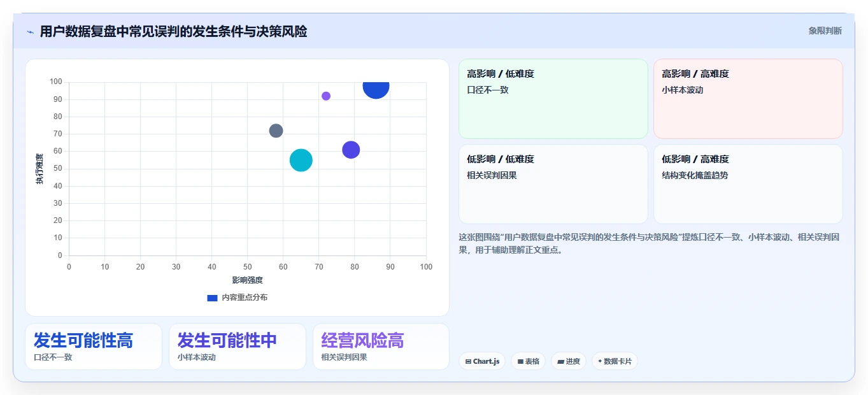The width and height of the screenshot is (868, 395).
Task: Select the 发生可能性高 stat card
Action: tap(94, 347)
